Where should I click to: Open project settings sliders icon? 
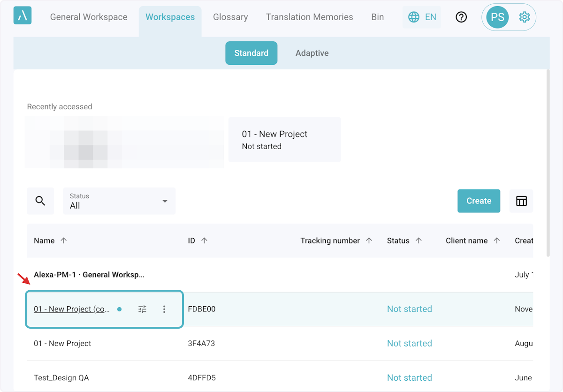(x=143, y=309)
